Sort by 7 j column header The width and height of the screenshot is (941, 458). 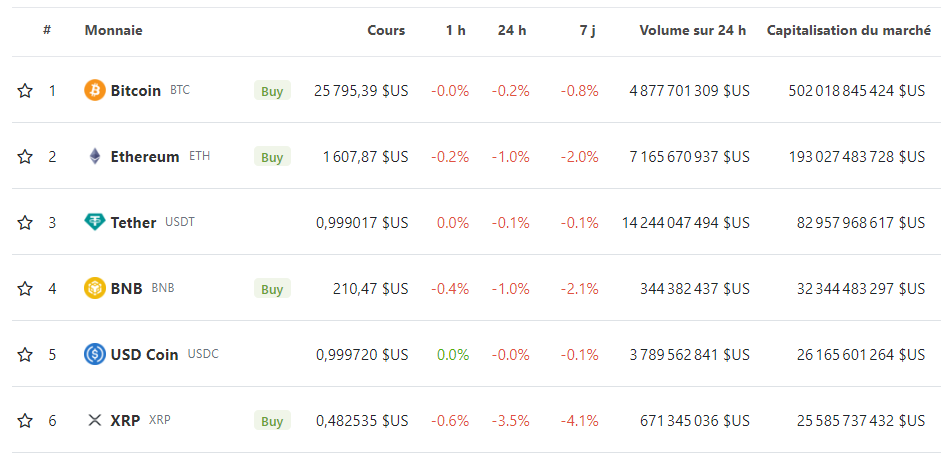point(588,30)
